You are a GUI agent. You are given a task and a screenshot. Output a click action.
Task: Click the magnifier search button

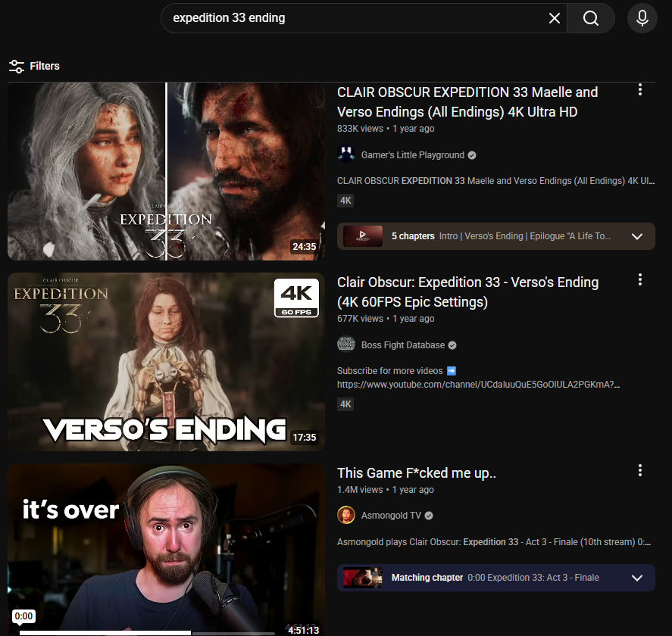591,18
